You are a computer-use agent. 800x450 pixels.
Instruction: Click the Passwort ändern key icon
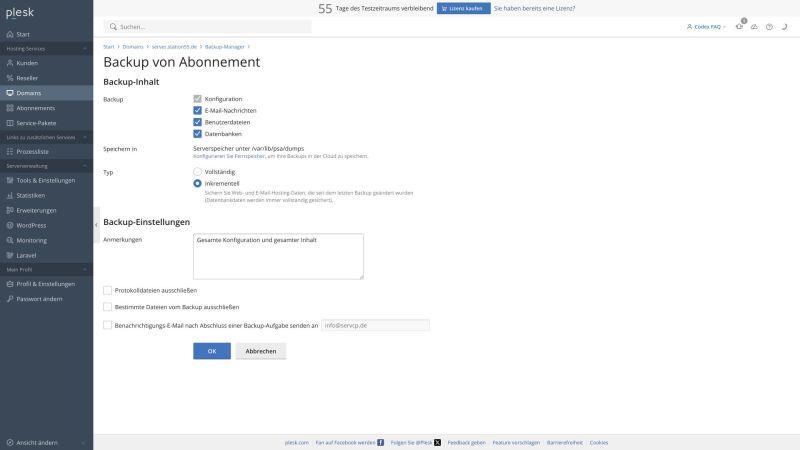tap(10, 299)
